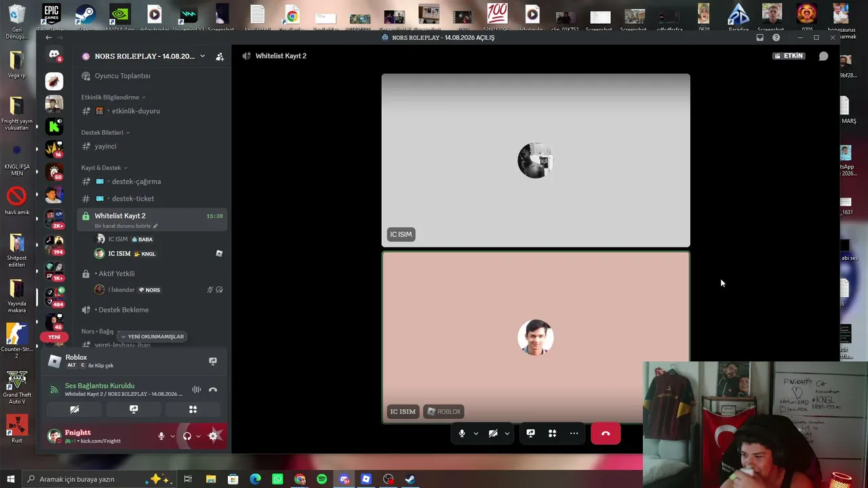The height and width of the screenshot is (488, 868).
Task: Go back with title bar arrow
Action: 48,38
